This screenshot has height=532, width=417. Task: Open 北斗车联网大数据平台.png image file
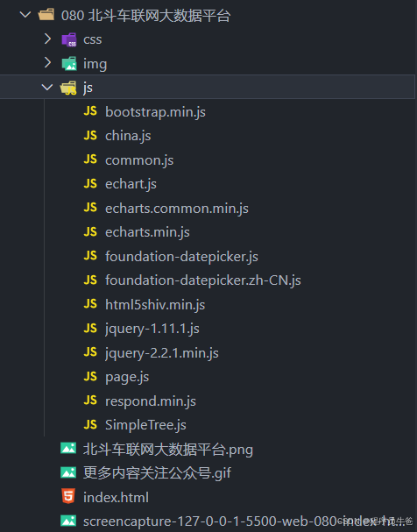(x=168, y=450)
